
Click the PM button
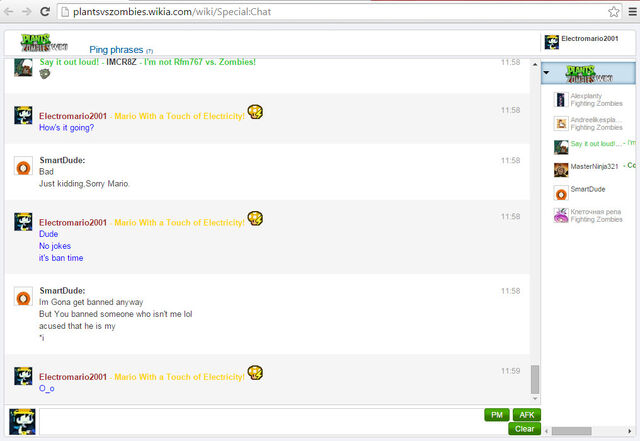click(x=497, y=415)
